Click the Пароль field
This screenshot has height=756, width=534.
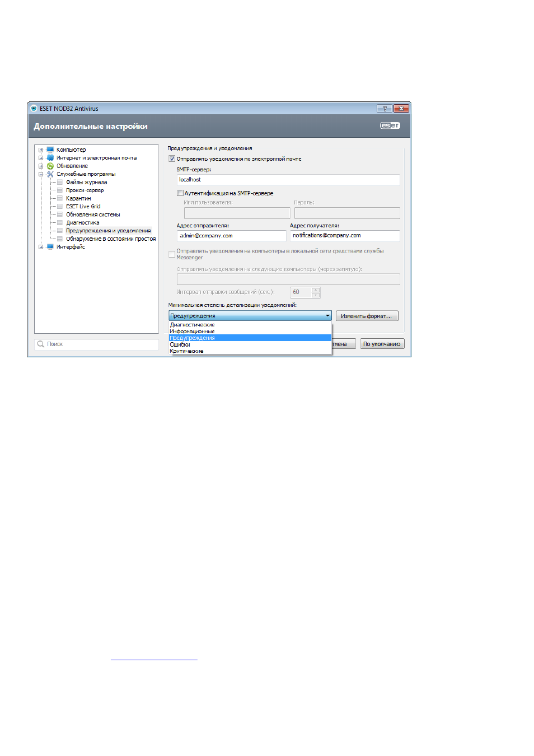[x=347, y=213]
